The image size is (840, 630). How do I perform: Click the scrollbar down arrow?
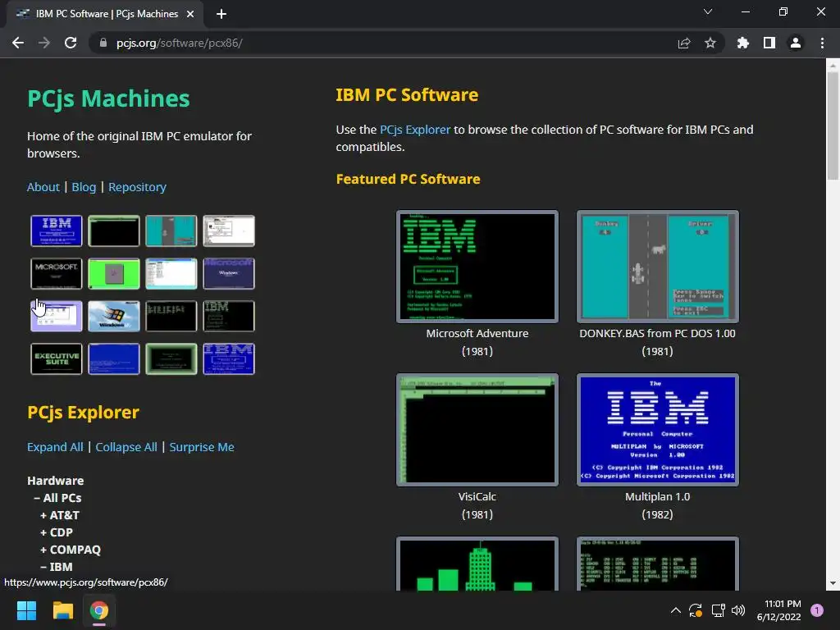(x=833, y=583)
